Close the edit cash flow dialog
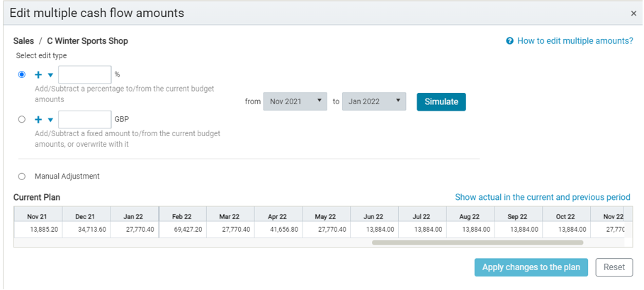Screen dimensions: 644x290 tap(634, 13)
